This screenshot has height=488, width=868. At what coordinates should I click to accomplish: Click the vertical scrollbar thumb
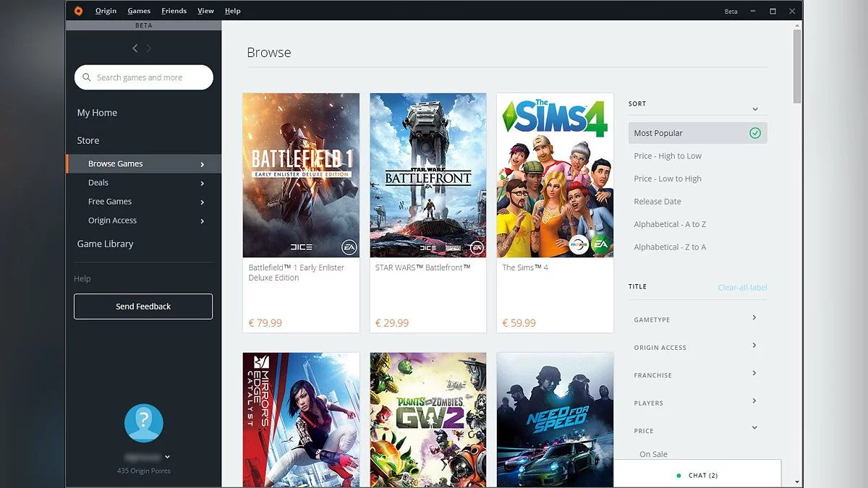tap(797, 67)
